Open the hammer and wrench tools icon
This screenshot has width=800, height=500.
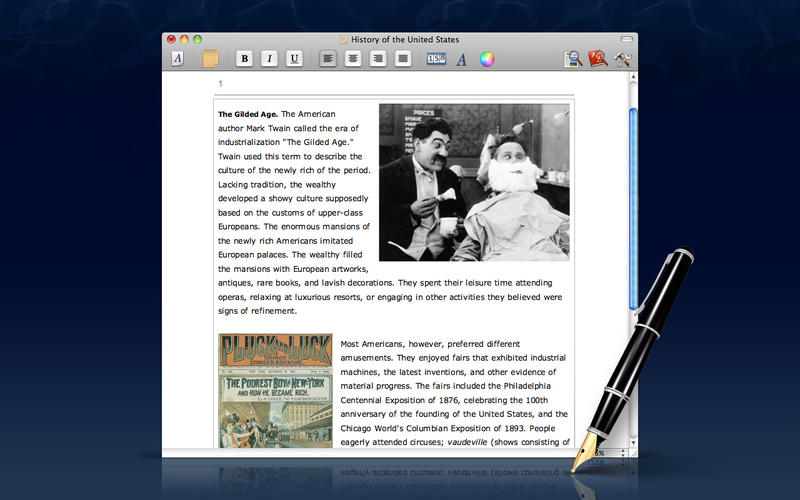click(x=624, y=59)
